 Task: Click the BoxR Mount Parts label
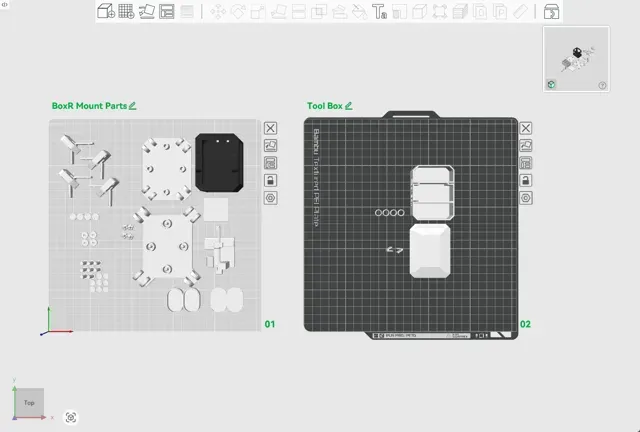point(89,106)
